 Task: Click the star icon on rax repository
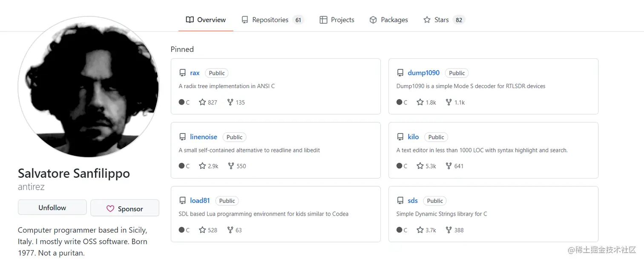[202, 102]
